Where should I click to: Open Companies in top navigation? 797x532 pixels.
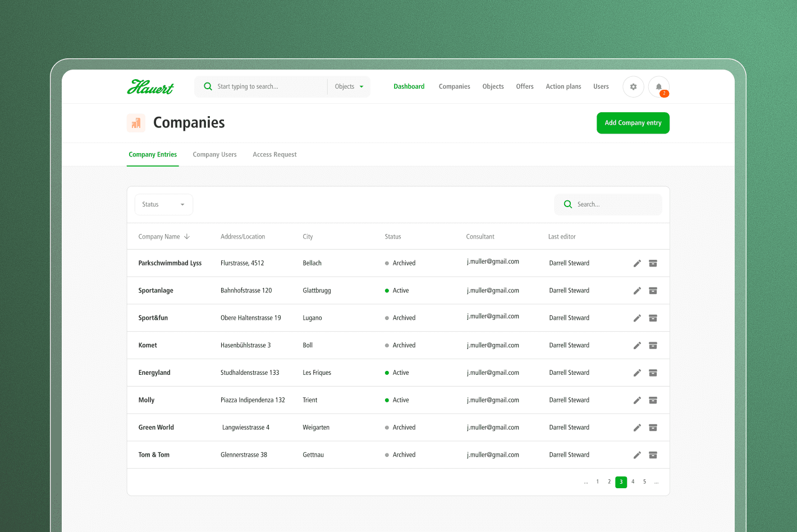(x=454, y=86)
